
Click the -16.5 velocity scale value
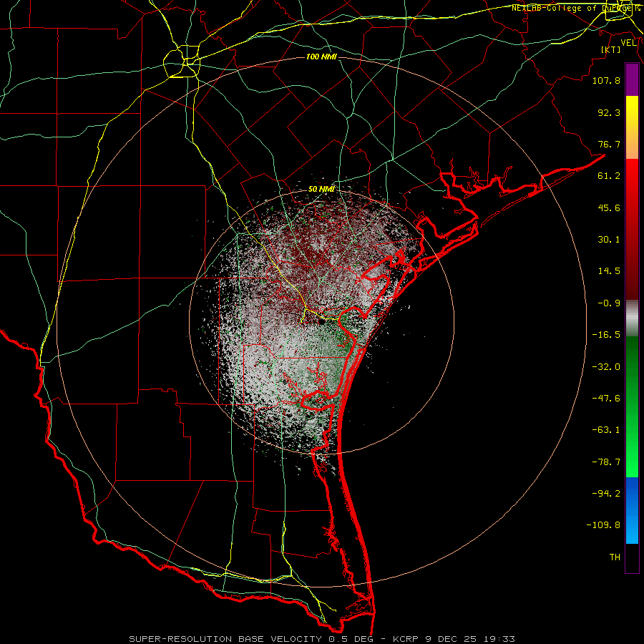click(x=606, y=335)
